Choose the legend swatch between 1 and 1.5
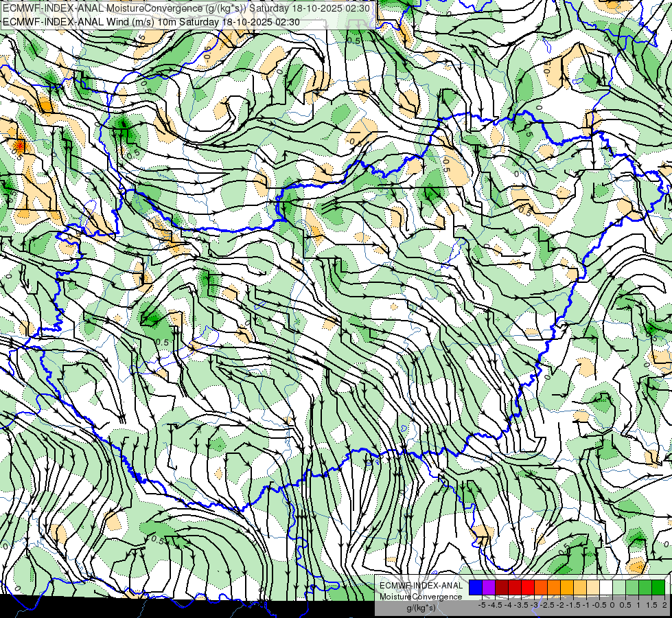The image size is (672, 618). coord(645,588)
